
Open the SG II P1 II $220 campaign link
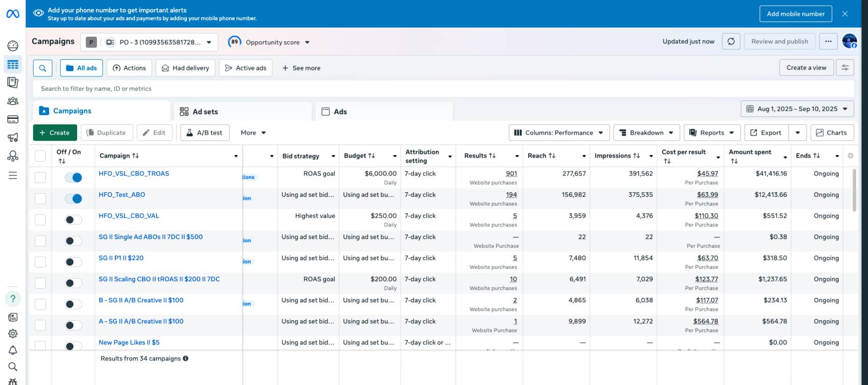(121, 258)
